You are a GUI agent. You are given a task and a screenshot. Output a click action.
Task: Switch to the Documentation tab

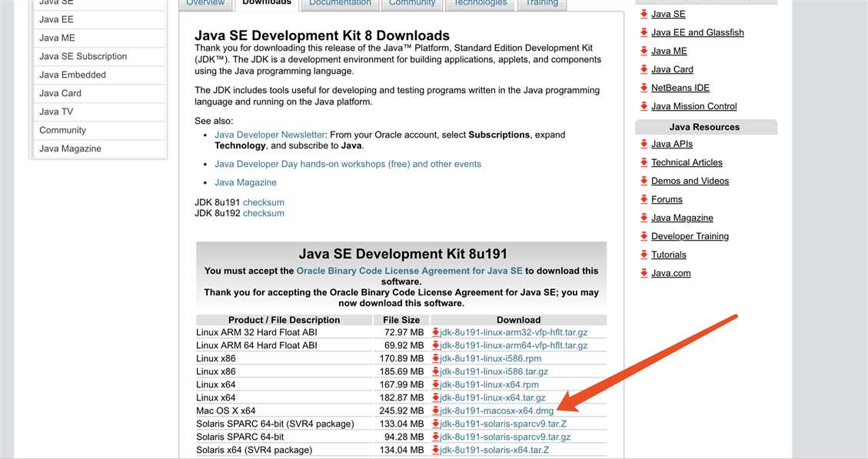338,3
